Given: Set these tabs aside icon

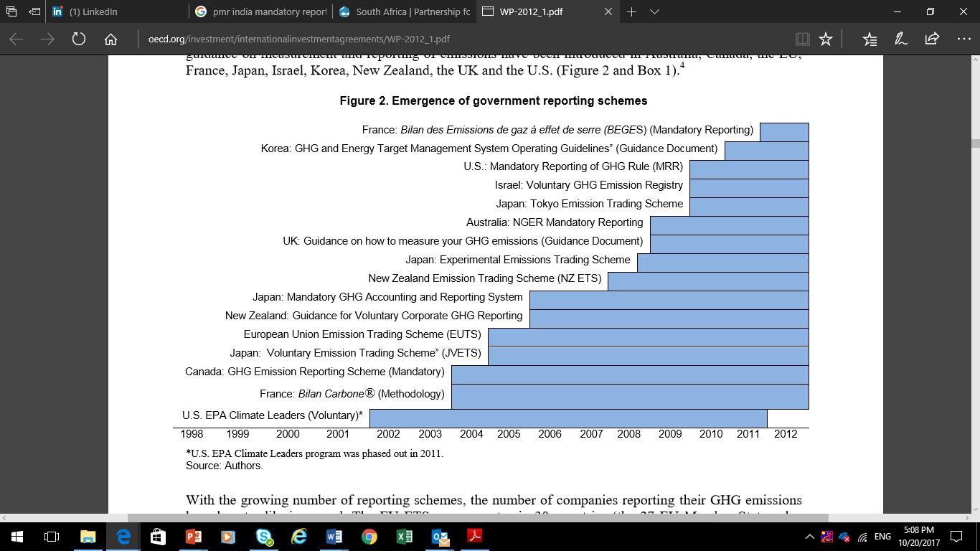Looking at the screenshot, I should 34,11.
